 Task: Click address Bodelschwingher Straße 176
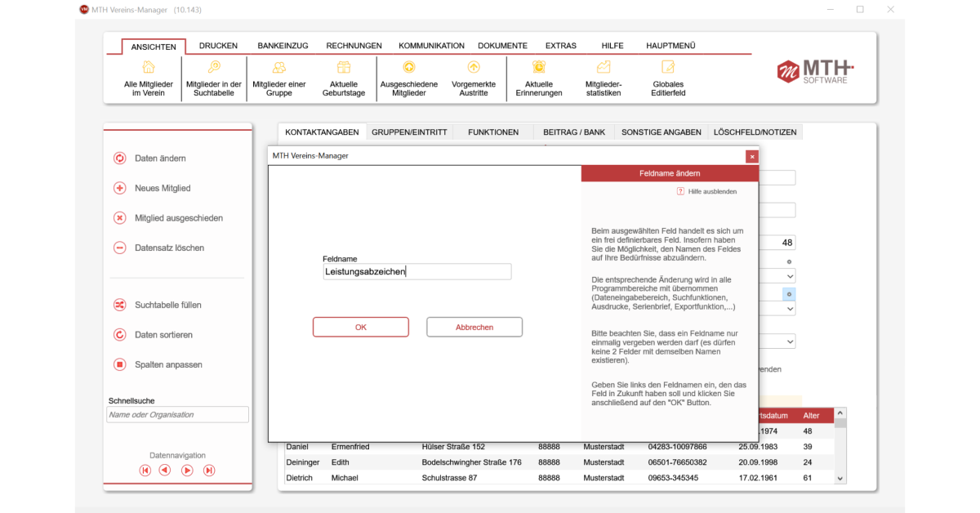[471, 462]
